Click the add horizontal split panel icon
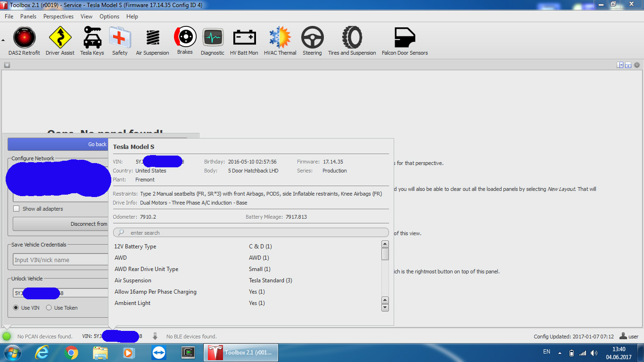The width and height of the screenshot is (644, 362). coord(628,65)
